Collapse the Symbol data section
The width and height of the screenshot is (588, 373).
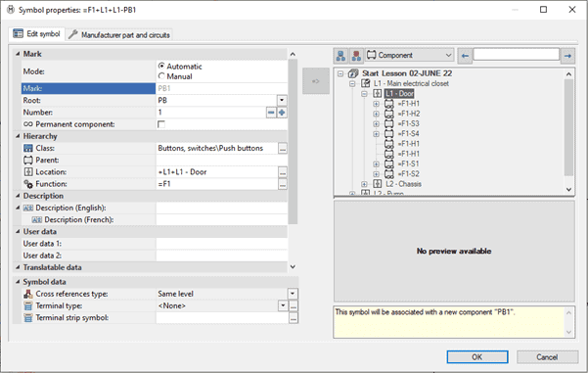(18, 281)
